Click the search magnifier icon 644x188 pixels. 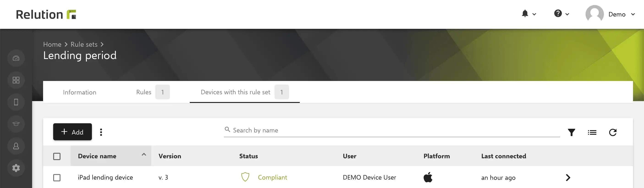[227, 129]
